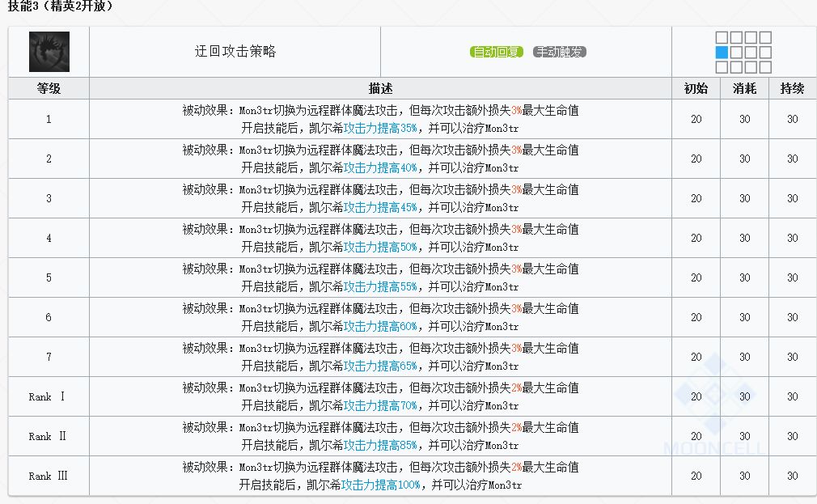The image size is (817, 504).
Task: Click the 被动效果 description line in level 6
Action: [380, 308]
